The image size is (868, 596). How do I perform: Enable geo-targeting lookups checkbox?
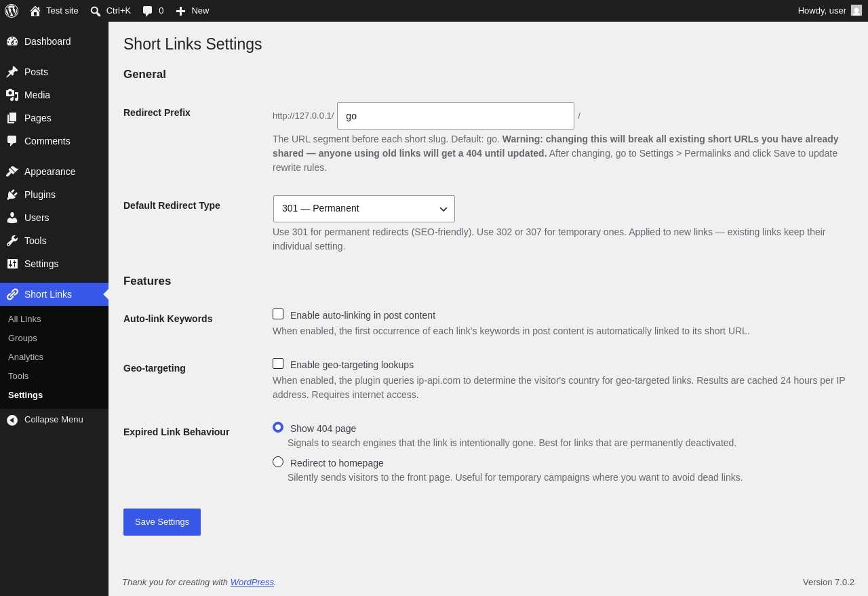278,363
